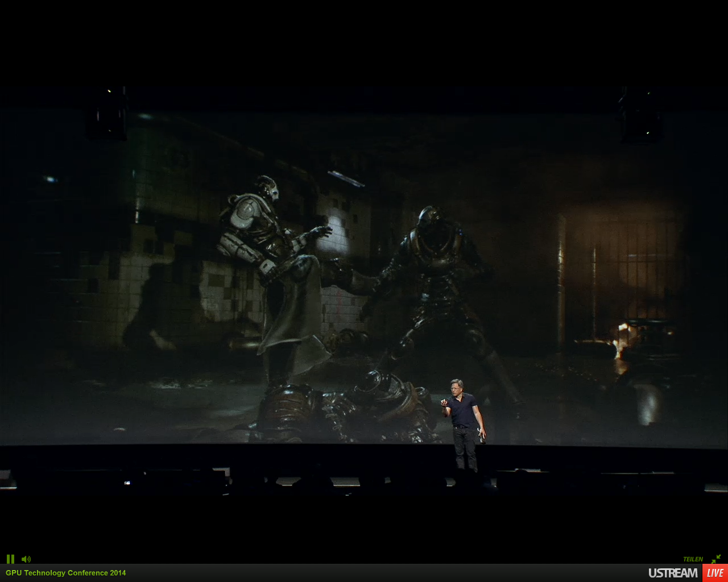Pause the live stream playback
The height and width of the screenshot is (582, 728).
click(10, 559)
